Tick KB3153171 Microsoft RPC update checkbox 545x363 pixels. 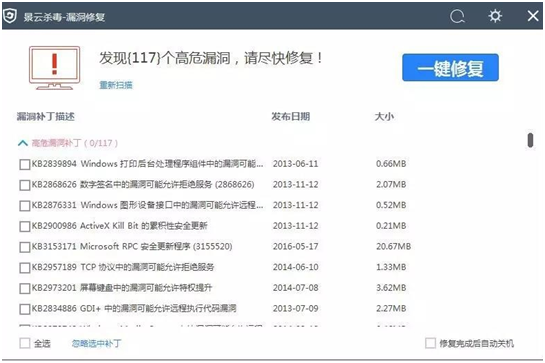coord(25,247)
